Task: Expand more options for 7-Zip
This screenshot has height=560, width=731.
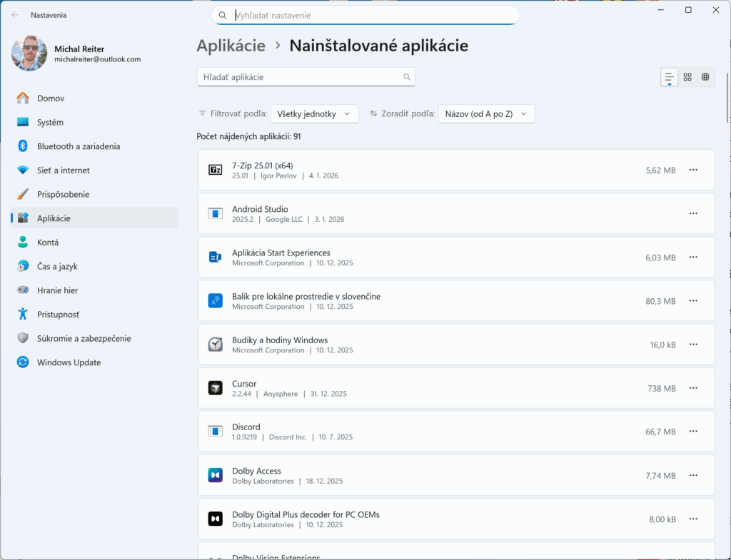Action: [x=692, y=170]
